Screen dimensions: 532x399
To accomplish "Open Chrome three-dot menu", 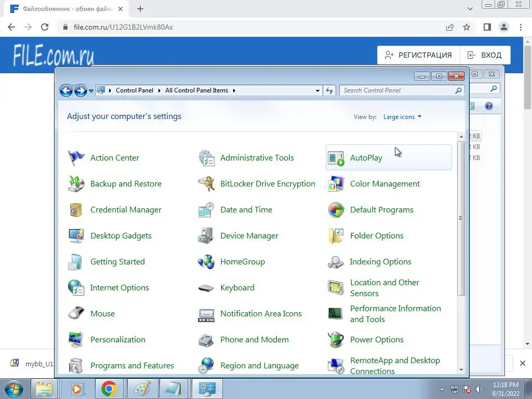I will point(521,27).
